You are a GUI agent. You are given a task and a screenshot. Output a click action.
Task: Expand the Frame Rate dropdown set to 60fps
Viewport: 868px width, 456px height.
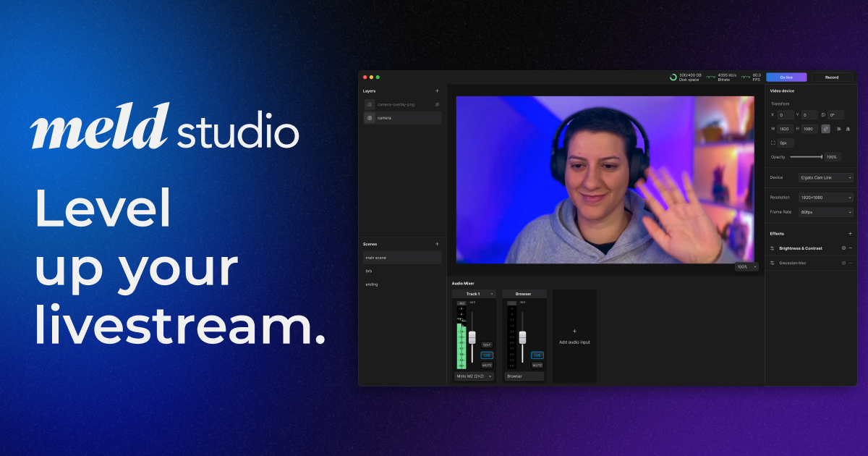(x=825, y=212)
